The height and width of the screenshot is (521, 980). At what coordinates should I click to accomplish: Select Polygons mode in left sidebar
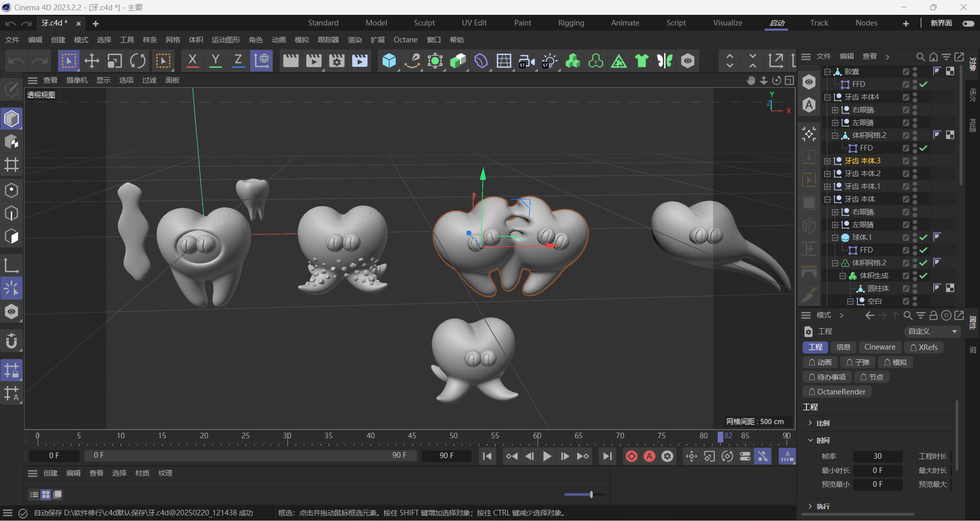point(11,237)
